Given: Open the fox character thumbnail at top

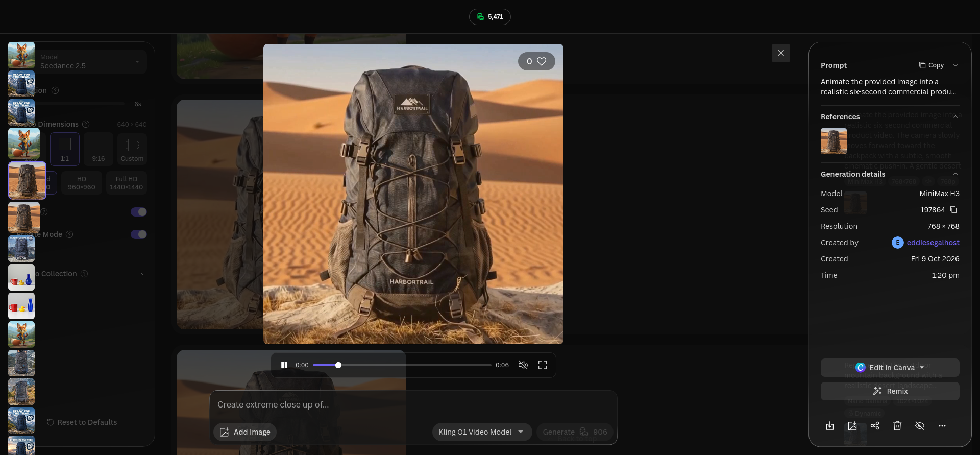Looking at the screenshot, I should (21, 55).
